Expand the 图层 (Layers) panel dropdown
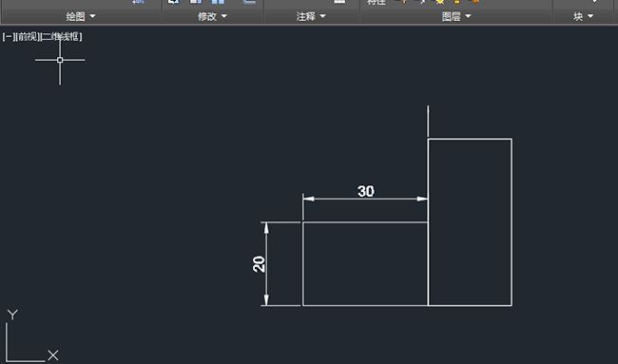The image size is (618, 364). 456,16
